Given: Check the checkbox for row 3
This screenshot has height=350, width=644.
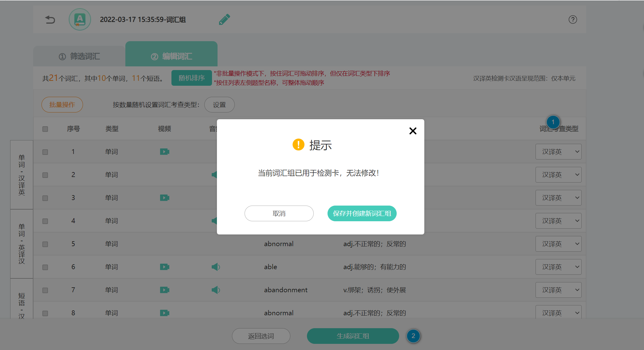Looking at the screenshot, I should click(x=45, y=198).
